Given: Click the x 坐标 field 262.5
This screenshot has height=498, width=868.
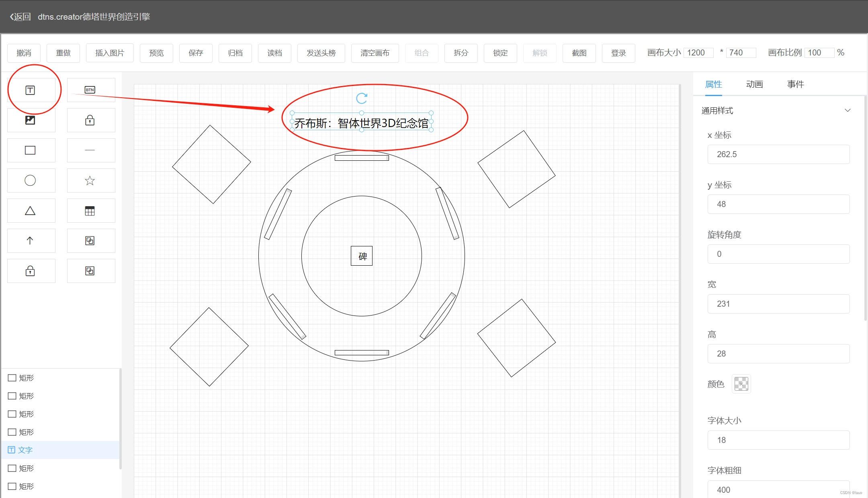Looking at the screenshot, I should [779, 154].
